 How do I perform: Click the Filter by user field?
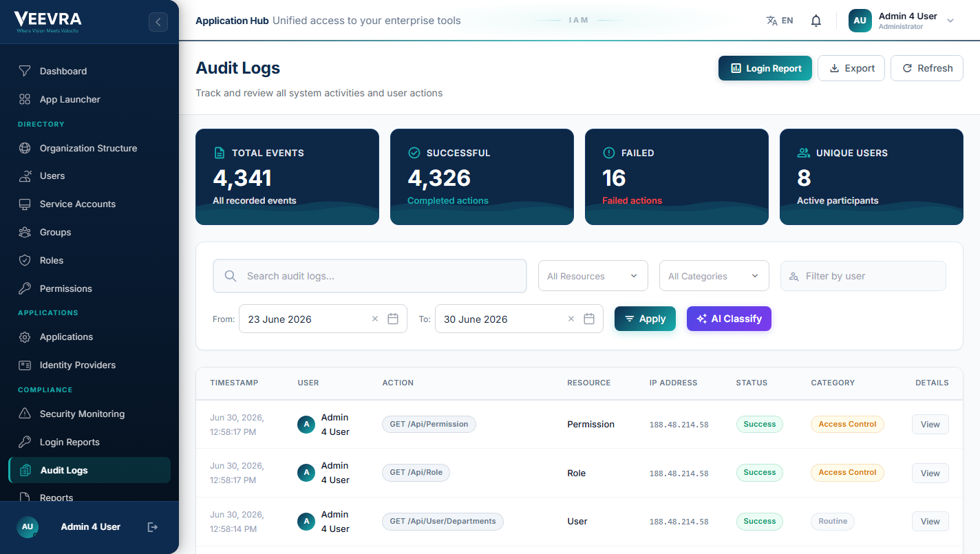point(863,276)
